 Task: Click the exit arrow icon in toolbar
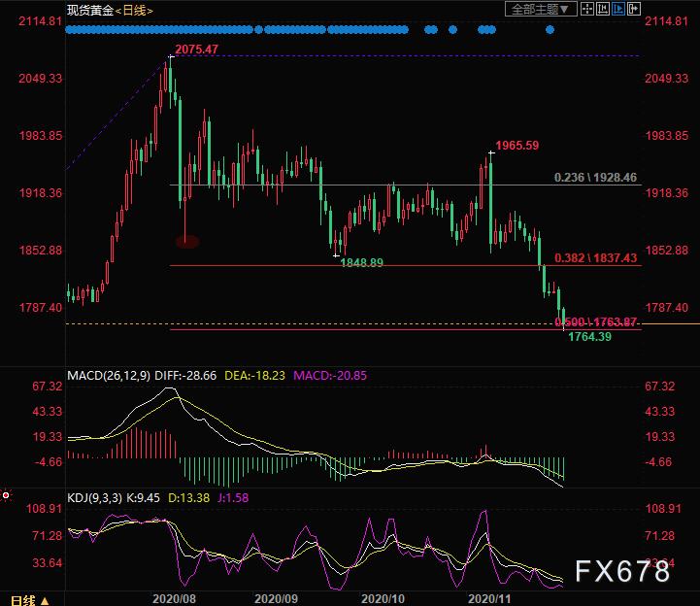click(633, 10)
